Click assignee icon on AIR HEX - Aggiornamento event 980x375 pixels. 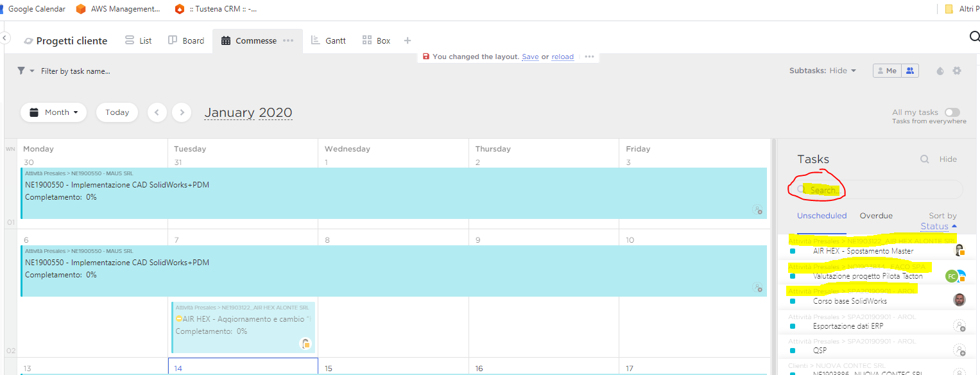(x=306, y=344)
